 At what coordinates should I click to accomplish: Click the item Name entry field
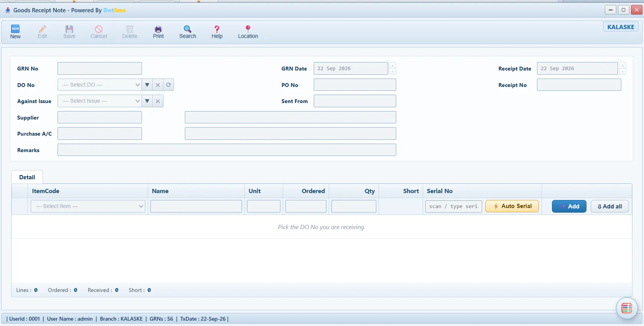click(196, 206)
